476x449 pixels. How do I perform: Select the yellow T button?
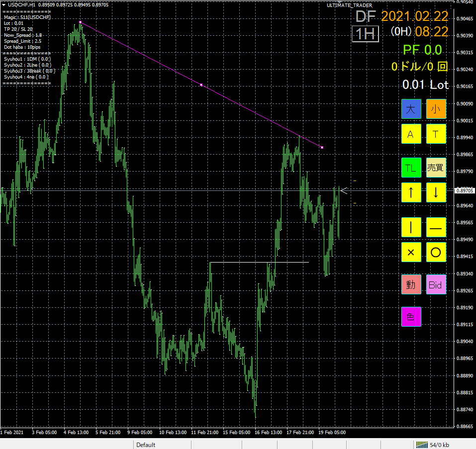coord(436,134)
